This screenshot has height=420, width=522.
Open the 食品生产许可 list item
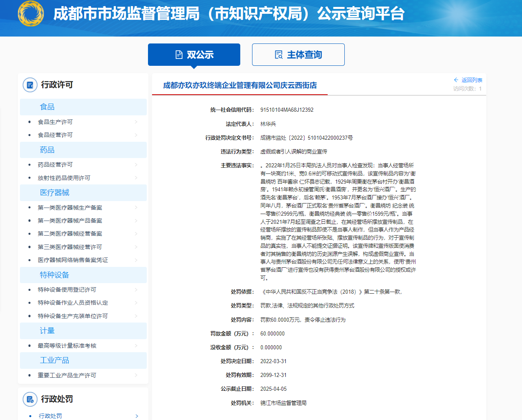pyautogui.click(x=55, y=122)
